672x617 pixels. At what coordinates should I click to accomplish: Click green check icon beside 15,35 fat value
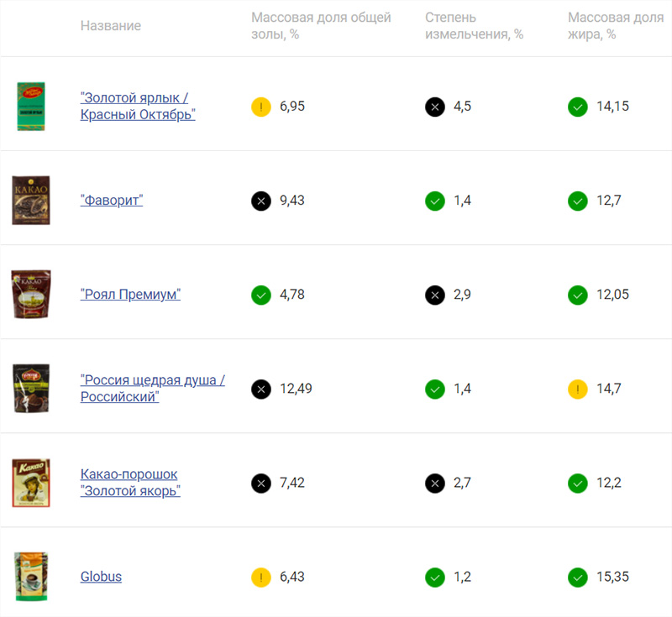pyautogui.click(x=578, y=577)
